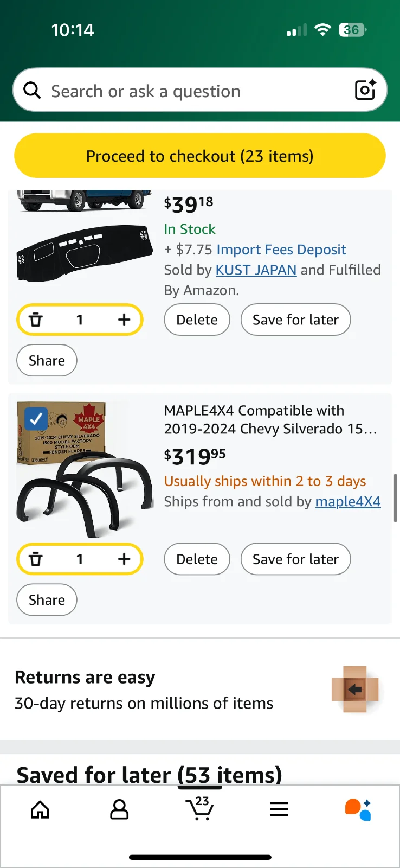Tap the magnifying glass search icon
400x868 pixels.
tap(33, 91)
